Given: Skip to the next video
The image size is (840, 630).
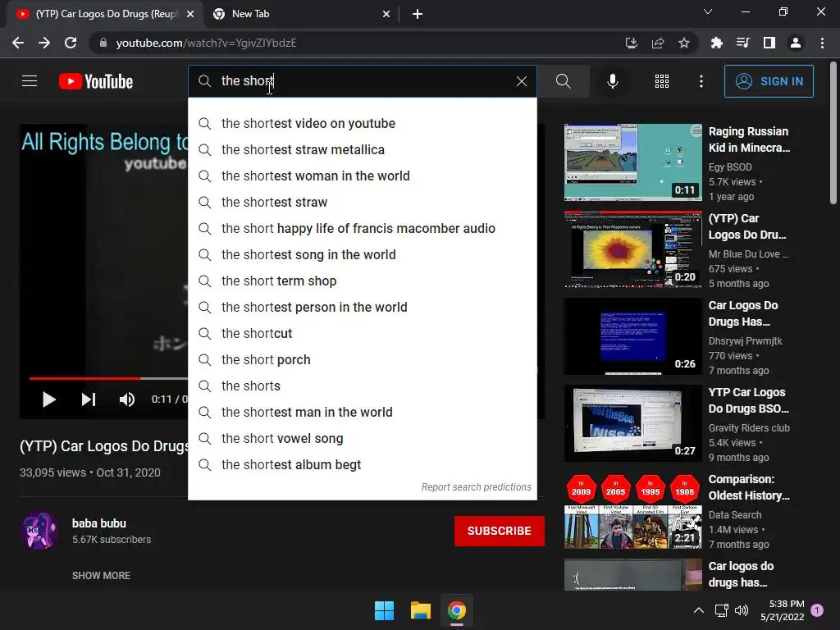Looking at the screenshot, I should click(x=89, y=399).
